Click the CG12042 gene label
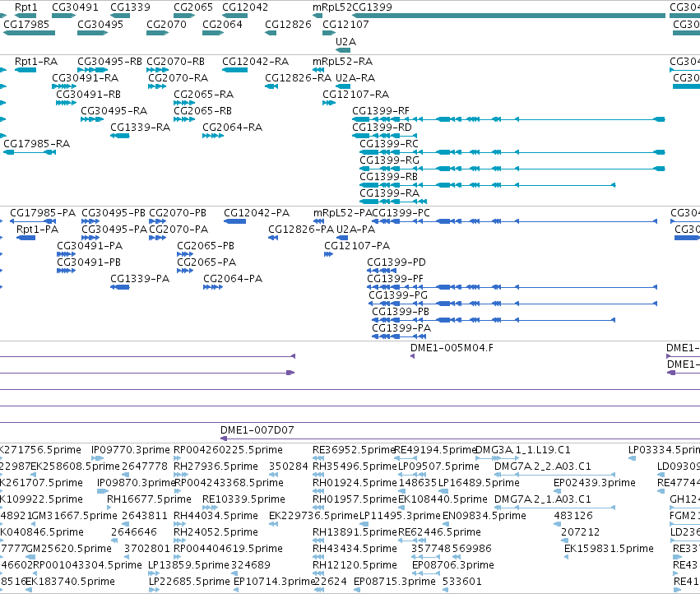The height and width of the screenshot is (594, 700). point(245,7)
